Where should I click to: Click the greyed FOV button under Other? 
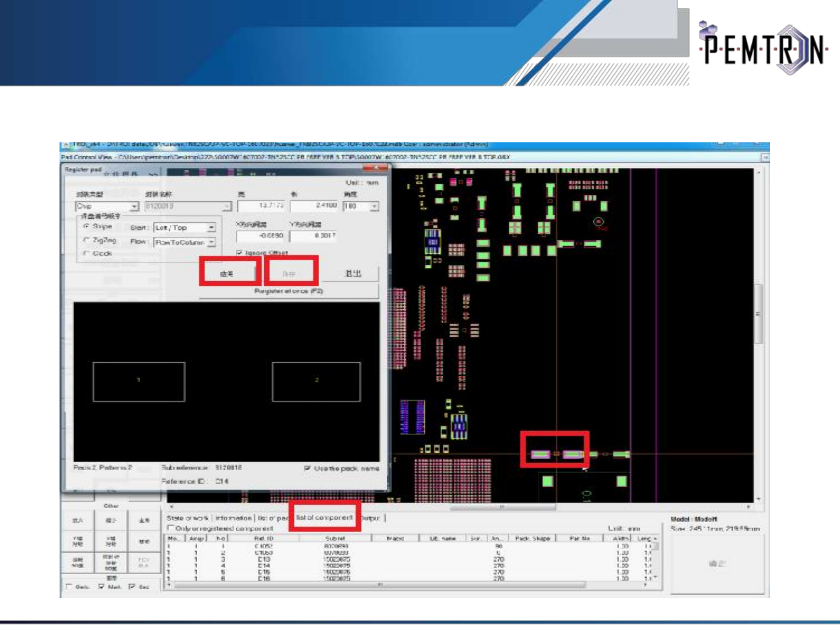(x=143, y=562)
